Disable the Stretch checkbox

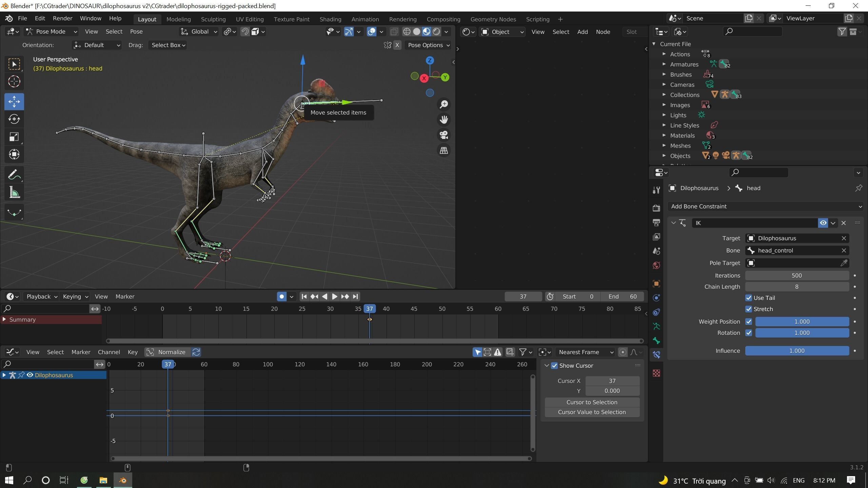click(x=749, y=309)
